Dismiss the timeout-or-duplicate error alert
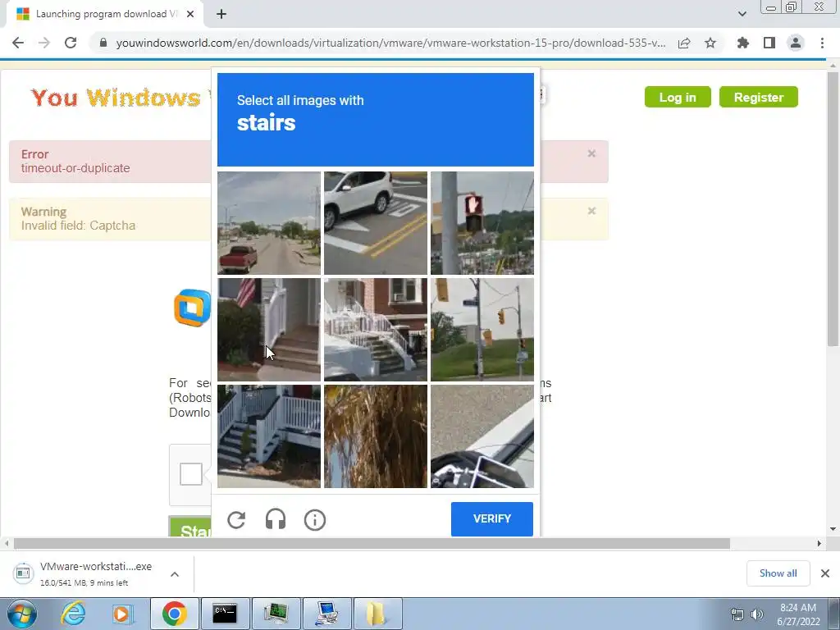This screenshot has height=630, width=840. pyautogui.click(x=591, y=153)
